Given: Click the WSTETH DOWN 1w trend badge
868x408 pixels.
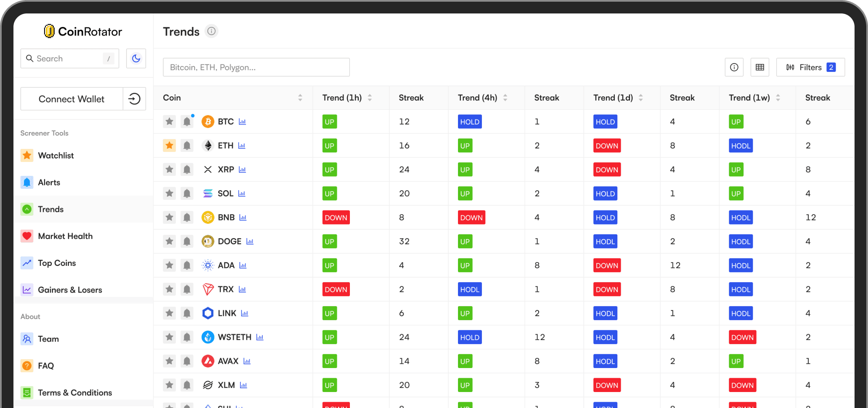Looking at the screenshot, I should pyautogui.click(x=743, y=337).
